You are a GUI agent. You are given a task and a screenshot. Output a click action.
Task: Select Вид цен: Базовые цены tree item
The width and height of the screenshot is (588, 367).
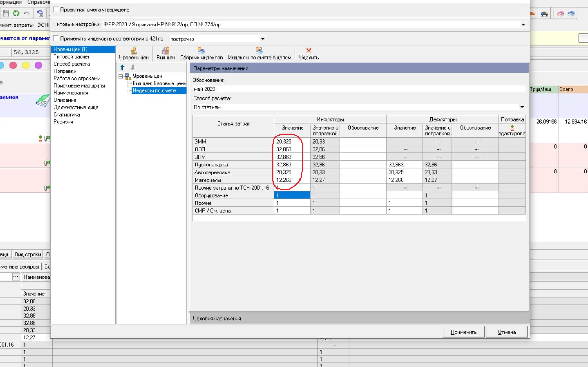(x=159, y=83)
